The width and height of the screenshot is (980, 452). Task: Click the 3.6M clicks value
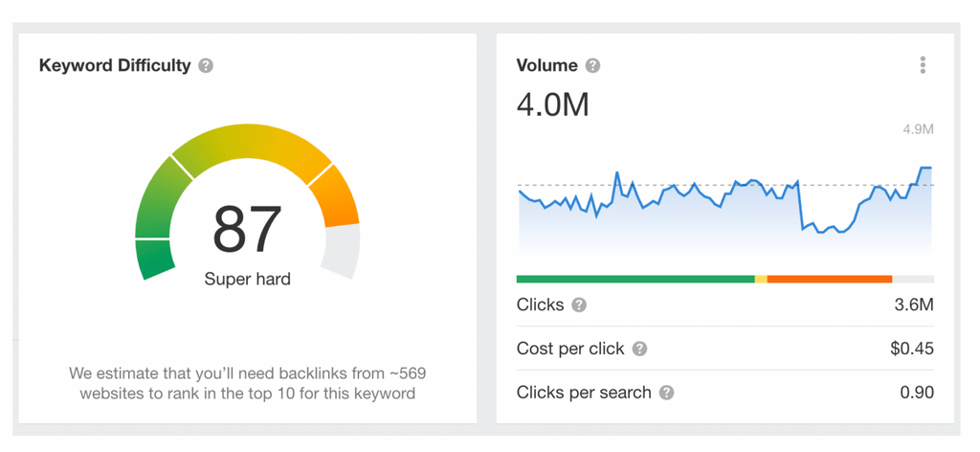(x=912, y=305)
